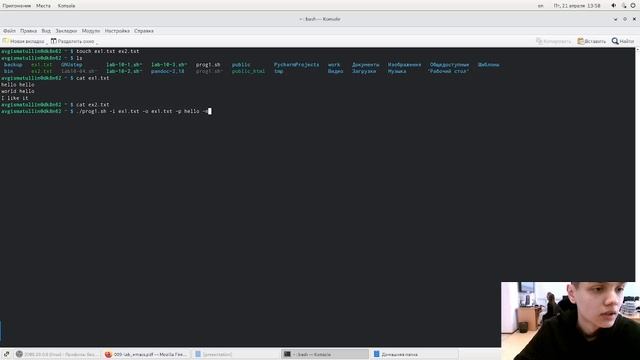The height and width of the screenshot is (360, 640).
Task: Click the Изображения directory name
Action: tap(404, 64)
